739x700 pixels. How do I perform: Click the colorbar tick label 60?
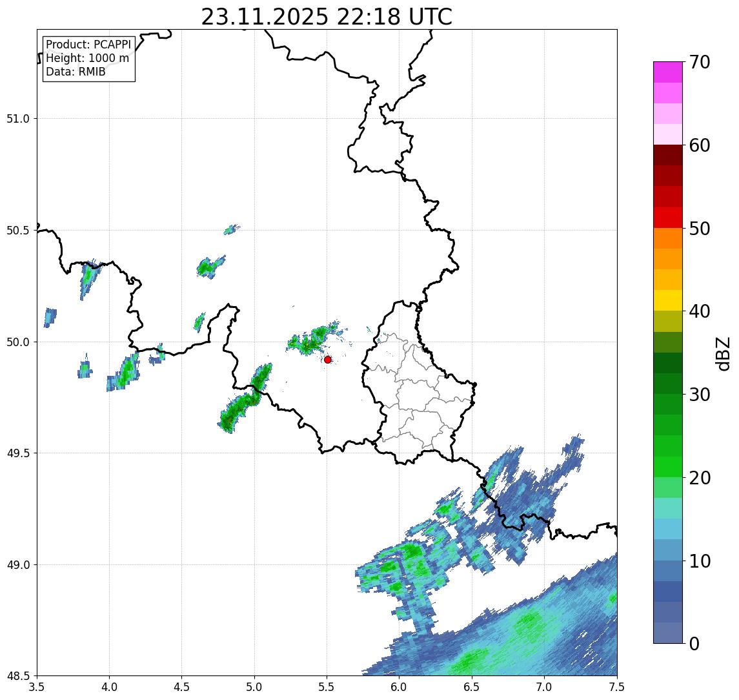700,146
